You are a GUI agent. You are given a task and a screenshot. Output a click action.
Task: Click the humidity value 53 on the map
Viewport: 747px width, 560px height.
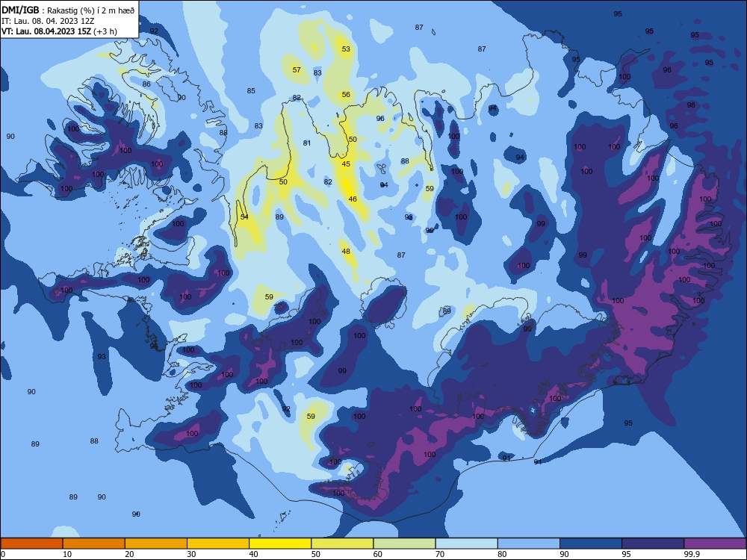(346, 49)
